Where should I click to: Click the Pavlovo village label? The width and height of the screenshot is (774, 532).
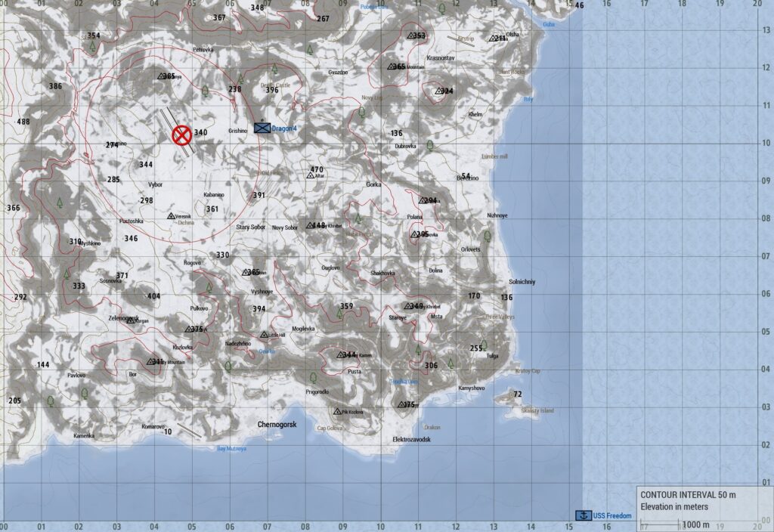point(76,375)
